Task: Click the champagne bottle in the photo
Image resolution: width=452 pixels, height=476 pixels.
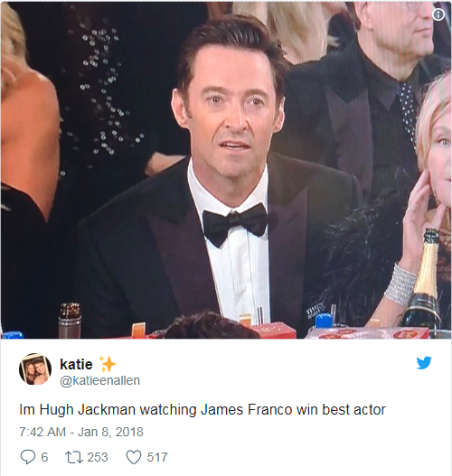Action: coord(424,279)
